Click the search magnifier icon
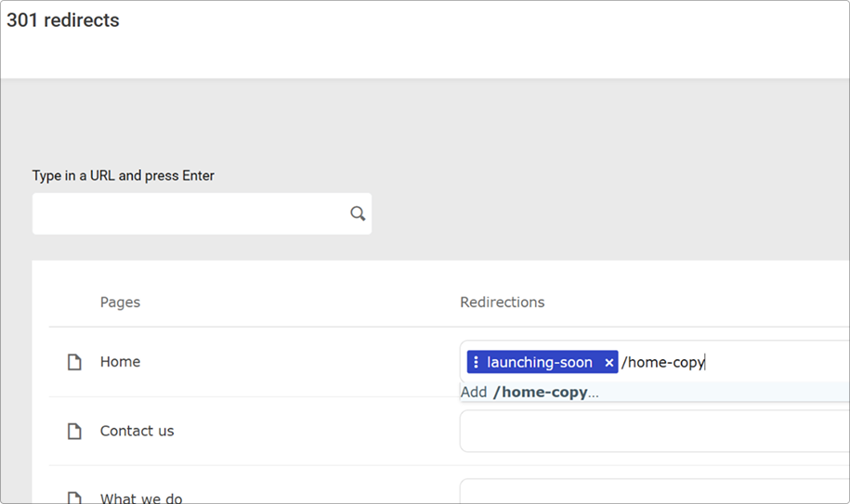This screenshot has height=504, width=850. tap(358, 214)
